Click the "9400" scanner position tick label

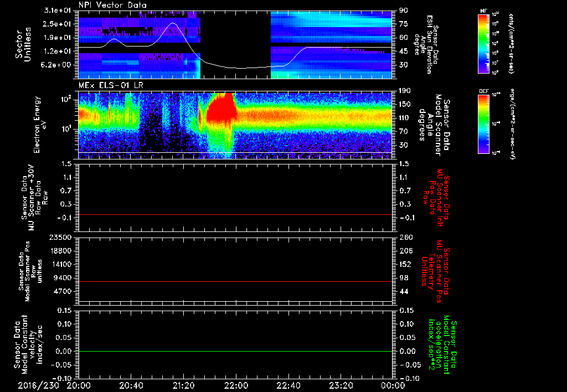click(x=63, y=278)
